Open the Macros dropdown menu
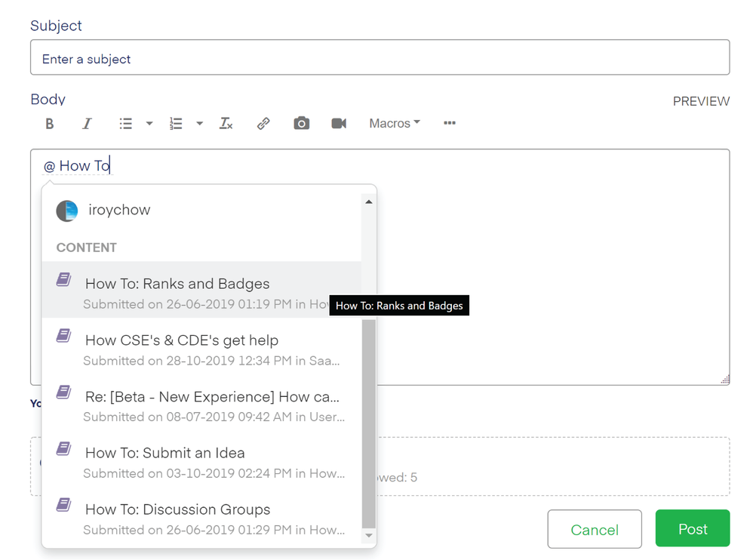The image size is (753, 560). coord(394,124)
